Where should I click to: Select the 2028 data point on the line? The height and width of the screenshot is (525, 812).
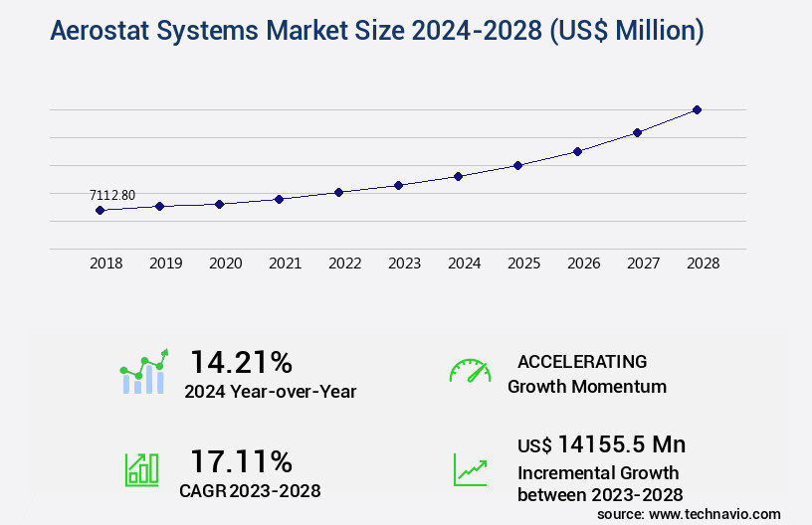coord(697,109)
